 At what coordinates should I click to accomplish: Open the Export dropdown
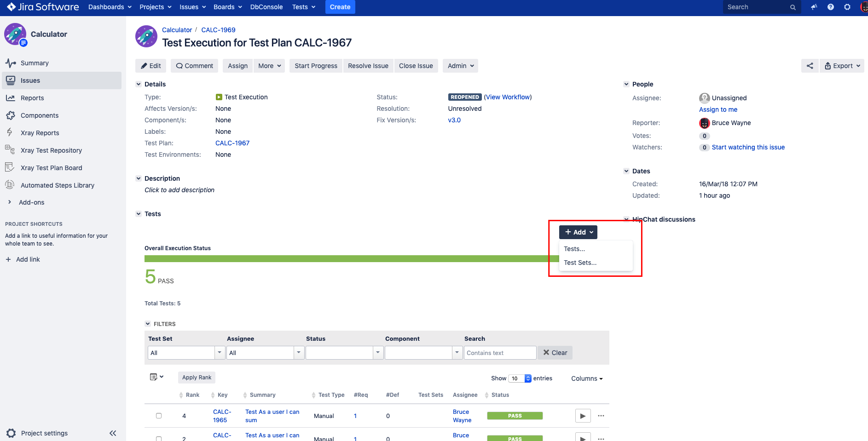[842, 66]
